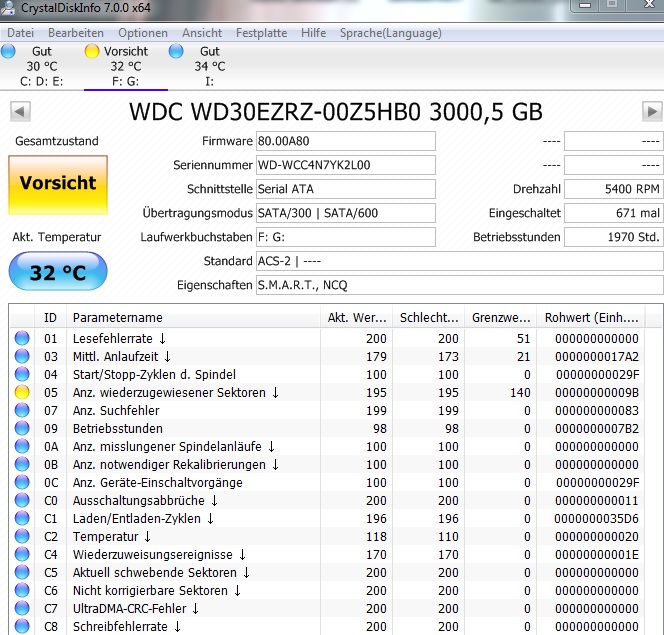Click the Schlecht... column header
Image resolution: width=664 pixels, height=635 pixels.
(429, 318)
